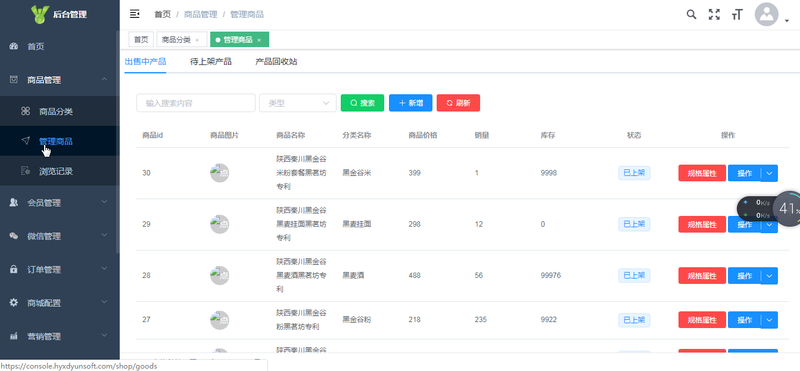Click 规格属性 button for product 28
This screenshot has width=800, height=371.
pyautogui.click(x=702, y=276)
